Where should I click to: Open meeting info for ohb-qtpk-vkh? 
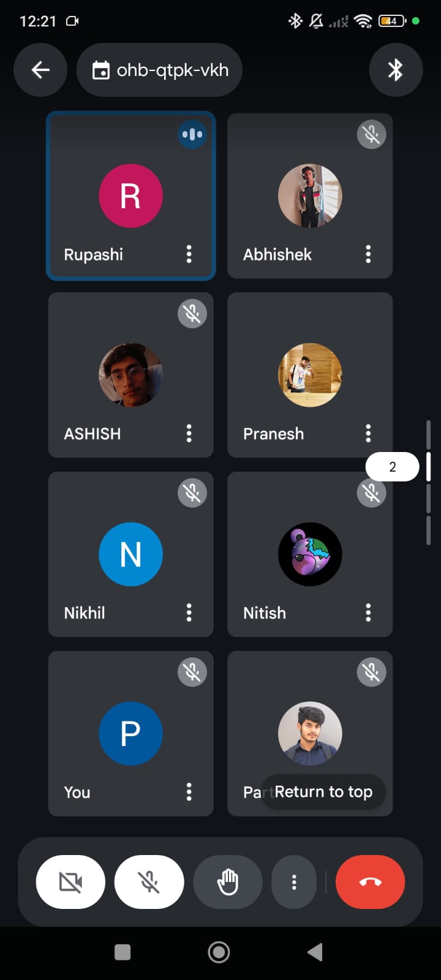click(160, 70)
